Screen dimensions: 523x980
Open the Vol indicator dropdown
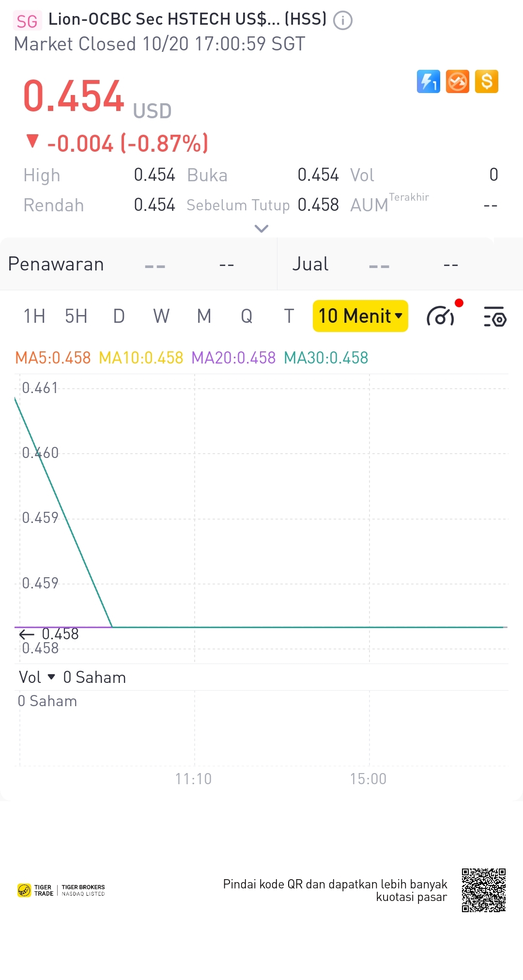37,677
